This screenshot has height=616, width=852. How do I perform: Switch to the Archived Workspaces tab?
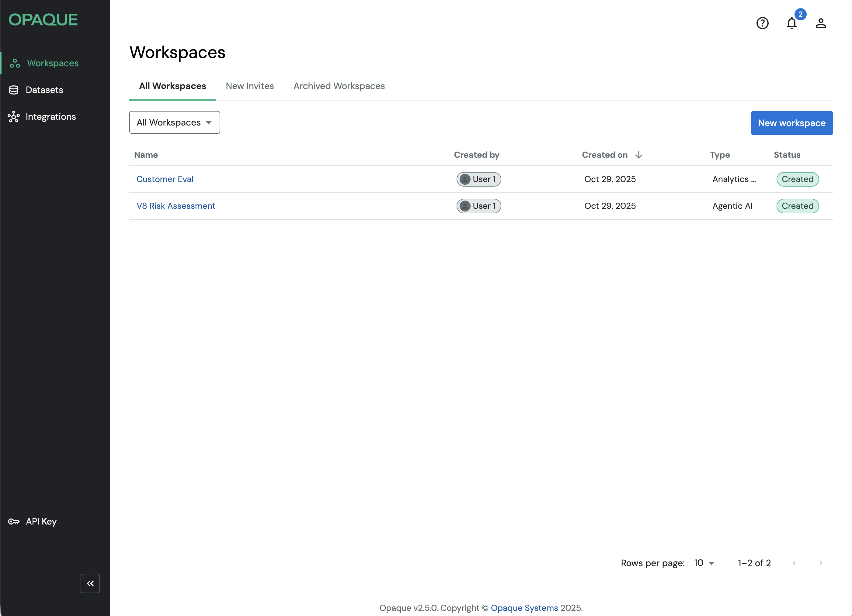pyautogui.click(x=339, y=86)
